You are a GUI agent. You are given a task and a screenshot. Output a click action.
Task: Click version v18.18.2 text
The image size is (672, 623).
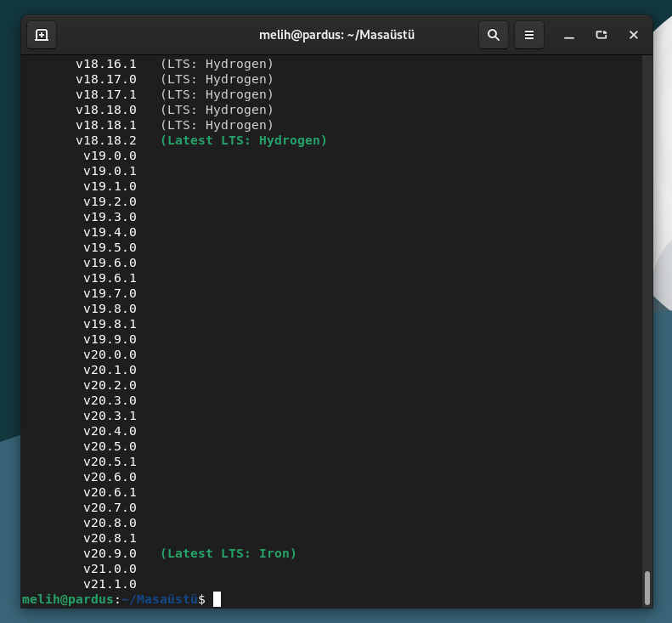click(106, 140)
